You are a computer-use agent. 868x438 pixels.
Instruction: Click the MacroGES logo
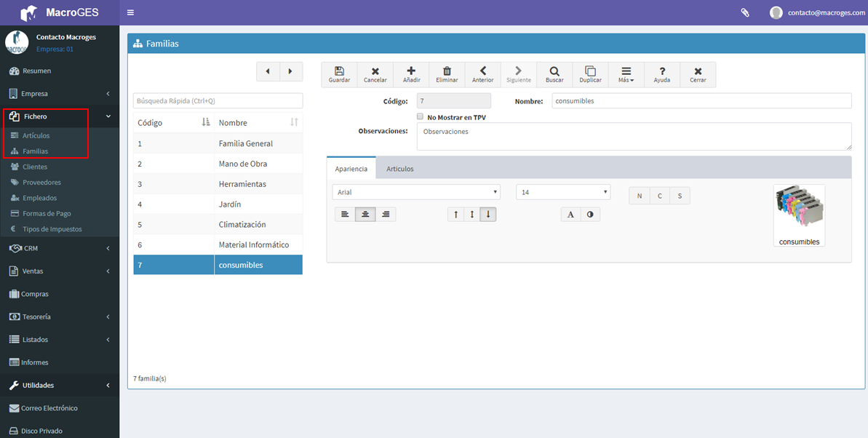59,12
